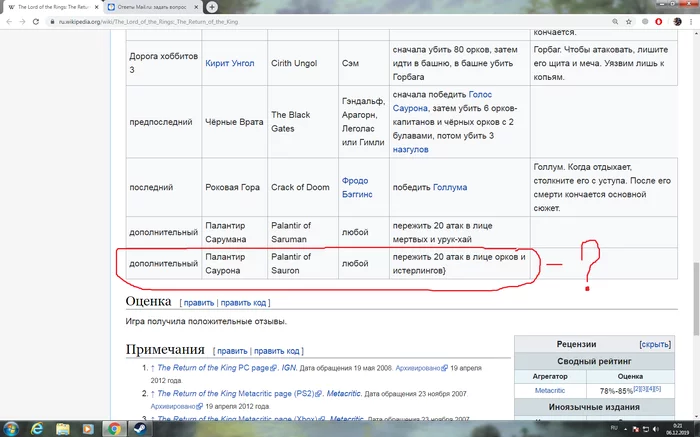Click the Дорога хоббитов 3 cell
This screenshot has width=700, height=437.
point(164,63)
